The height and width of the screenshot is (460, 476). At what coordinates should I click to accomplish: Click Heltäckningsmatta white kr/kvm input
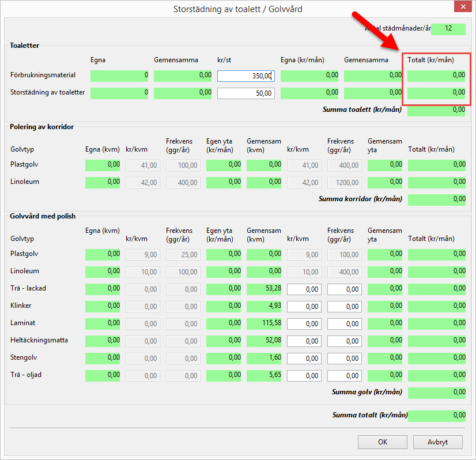304,341
